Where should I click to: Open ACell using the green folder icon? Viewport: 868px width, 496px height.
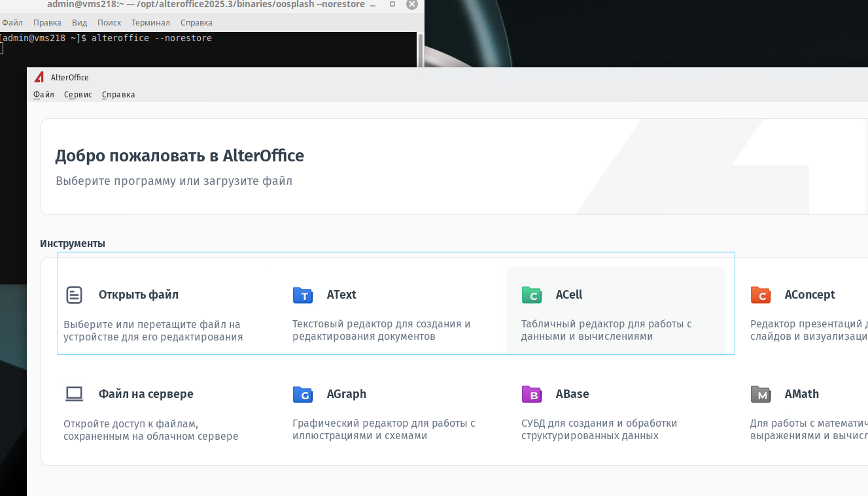pyautogui.click(x=532, y=295)
